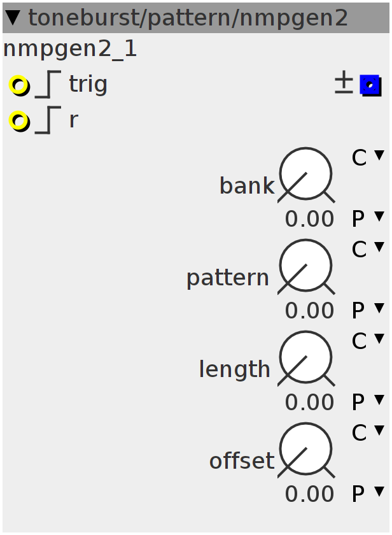Open the P dropdown below pattern knob

(368, 310)
